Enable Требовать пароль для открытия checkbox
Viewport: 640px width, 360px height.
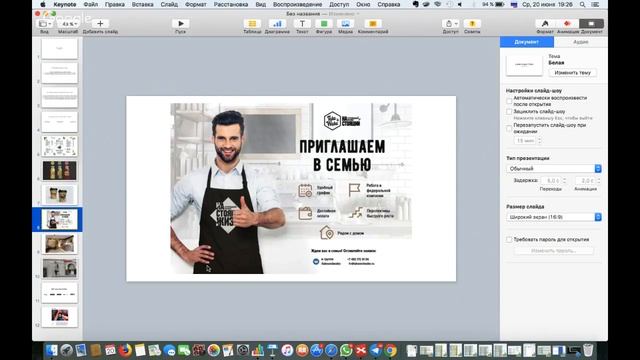pos(509,240)
